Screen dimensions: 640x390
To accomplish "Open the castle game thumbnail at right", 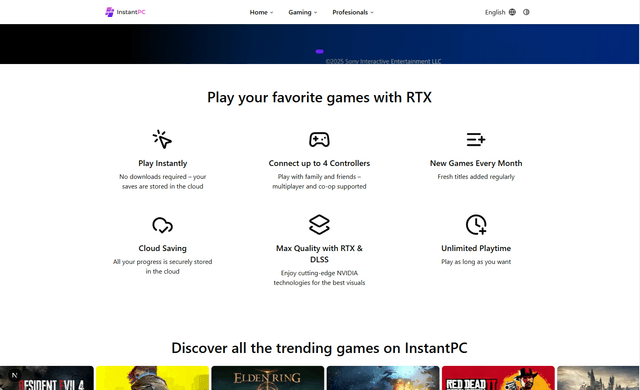I will 598,378.
